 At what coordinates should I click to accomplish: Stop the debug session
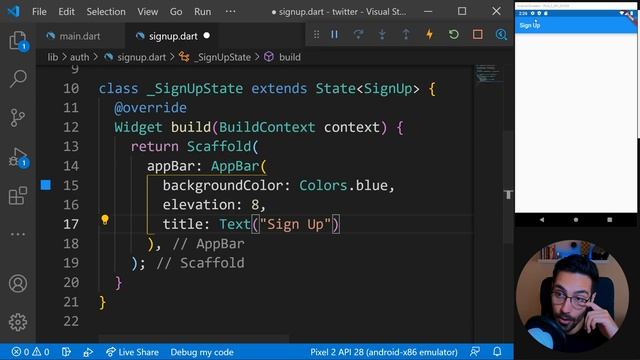click(x=478, y=35)
